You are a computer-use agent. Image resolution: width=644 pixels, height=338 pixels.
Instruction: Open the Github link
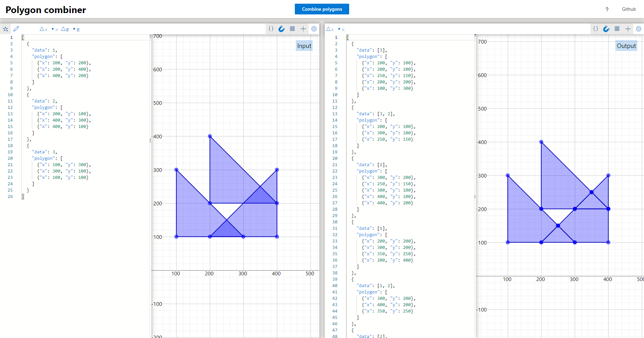pos(629,9)
